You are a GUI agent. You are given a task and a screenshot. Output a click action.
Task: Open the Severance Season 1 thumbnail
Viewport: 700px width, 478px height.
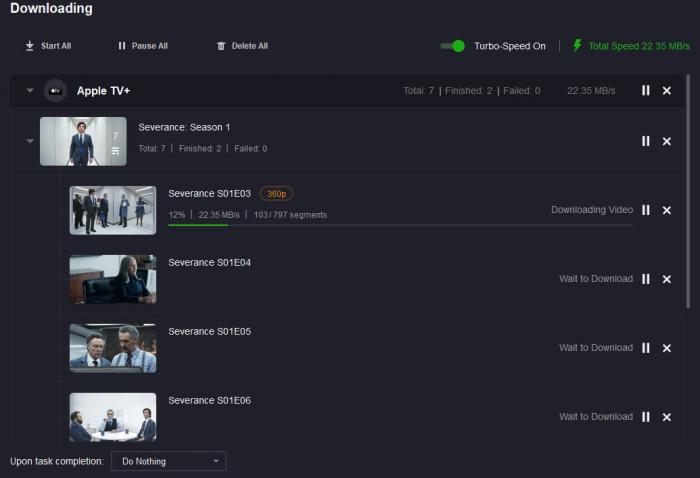coord(83,141)
